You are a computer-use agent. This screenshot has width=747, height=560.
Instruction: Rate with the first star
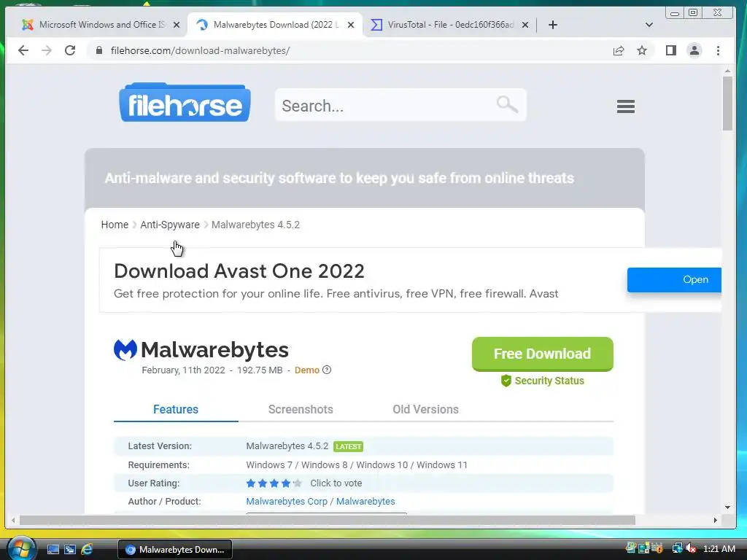(x=251, y=483)
